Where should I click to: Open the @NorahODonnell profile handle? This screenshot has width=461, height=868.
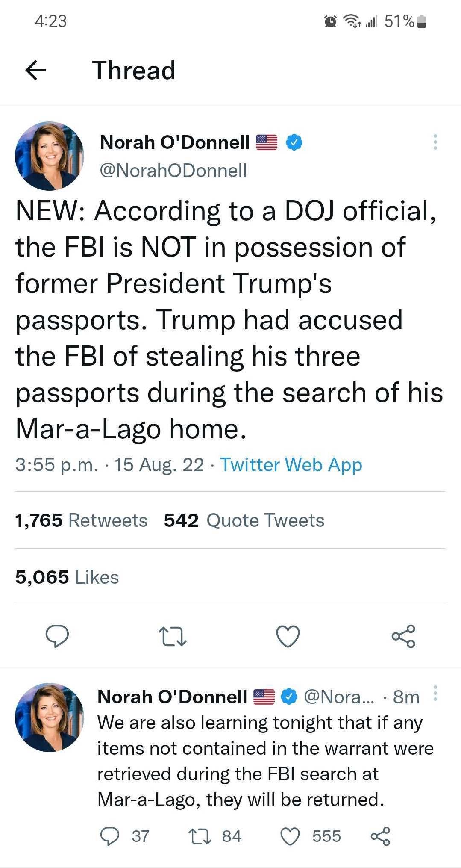click(x=173, y=170)
